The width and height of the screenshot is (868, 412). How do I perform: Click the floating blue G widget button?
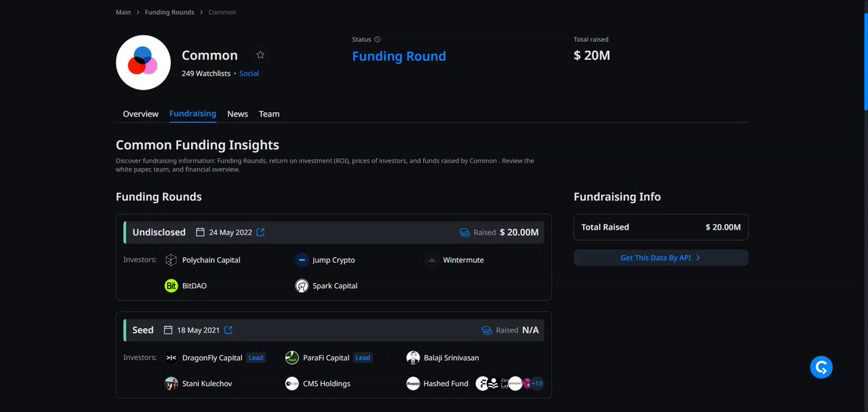[821, 368]
